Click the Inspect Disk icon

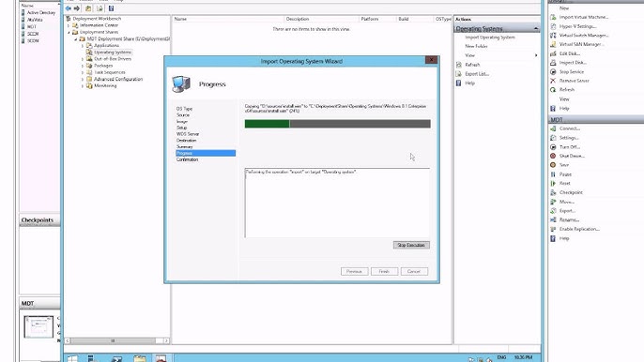click(553, 63)
